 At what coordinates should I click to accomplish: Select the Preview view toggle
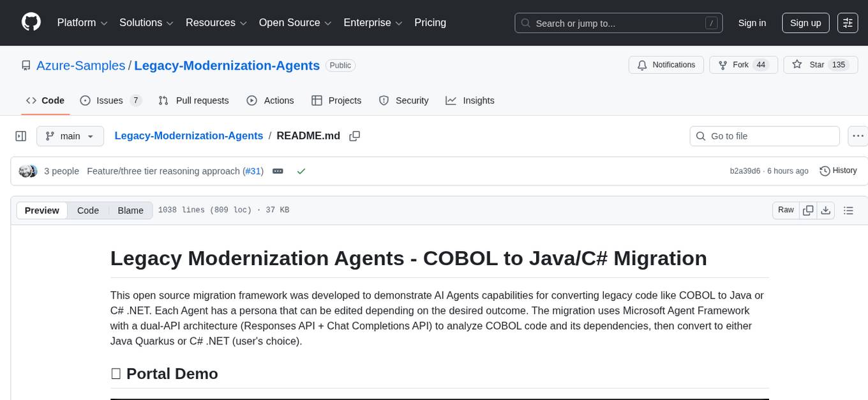[42, 210]
